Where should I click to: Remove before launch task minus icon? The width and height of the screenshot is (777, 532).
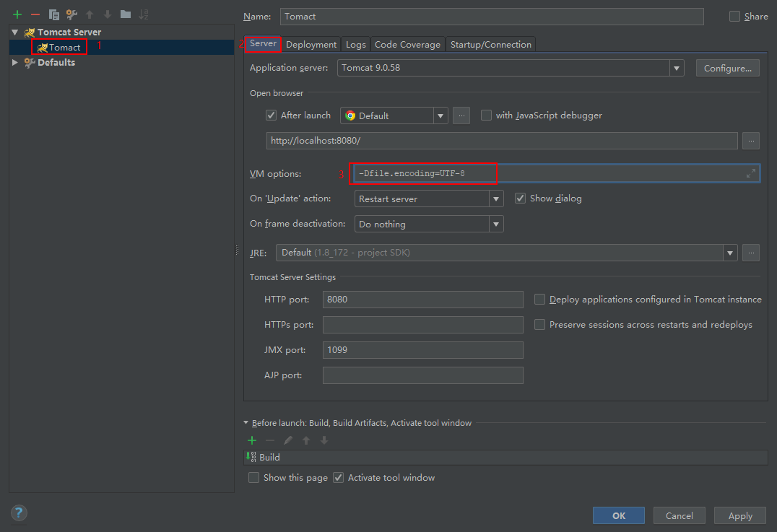269,440
